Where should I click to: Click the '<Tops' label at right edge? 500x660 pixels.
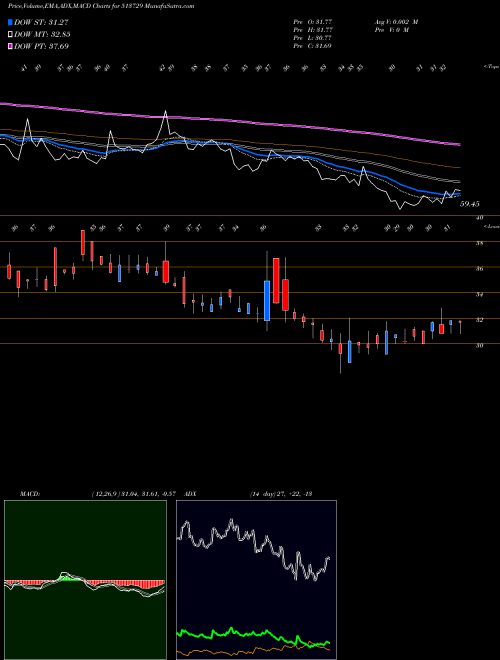[x=492, y=67]
